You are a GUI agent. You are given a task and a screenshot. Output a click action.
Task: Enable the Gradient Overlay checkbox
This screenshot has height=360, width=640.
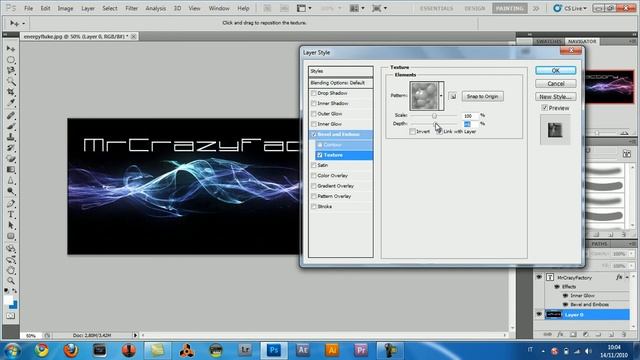[313, 186]
